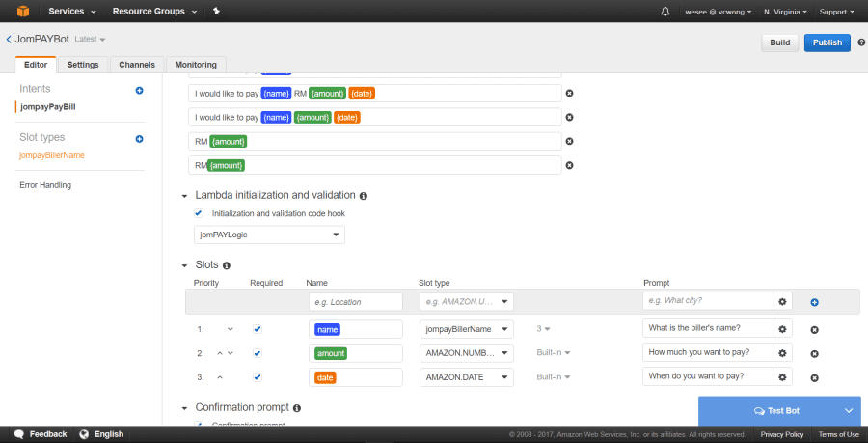This screenshot has width=868, height=443.
Task: Remove utterance 'I would like to pay {name} {amount} {date}'
Action: pos(569,117)
